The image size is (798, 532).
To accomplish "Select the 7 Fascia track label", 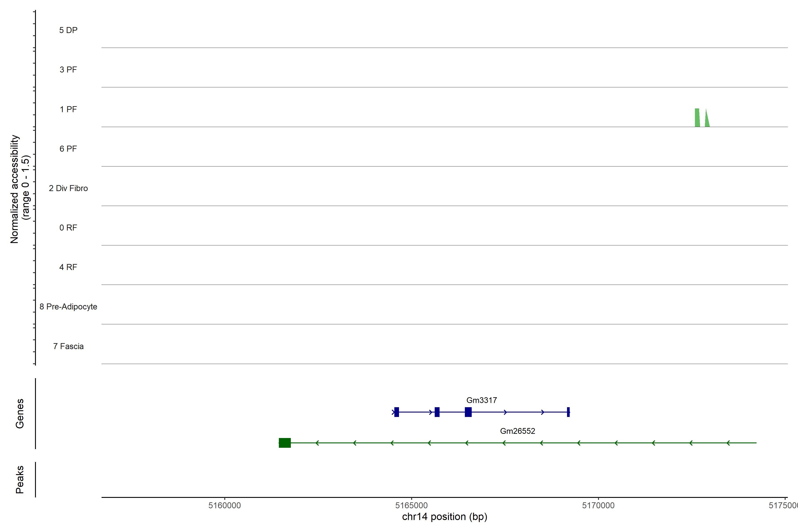I will coord(68,346).
